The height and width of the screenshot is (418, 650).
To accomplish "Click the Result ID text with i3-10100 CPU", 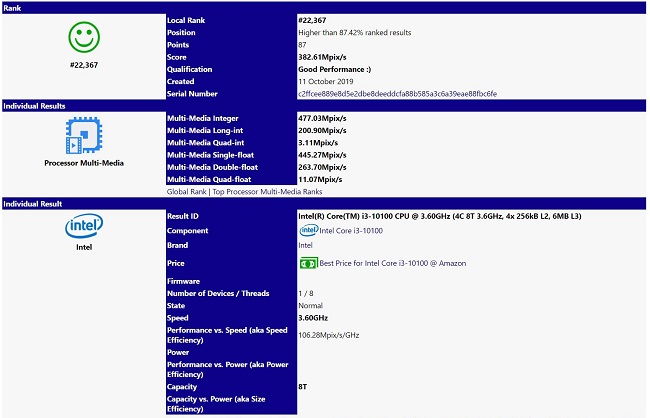I will click(x=440, y=216).
